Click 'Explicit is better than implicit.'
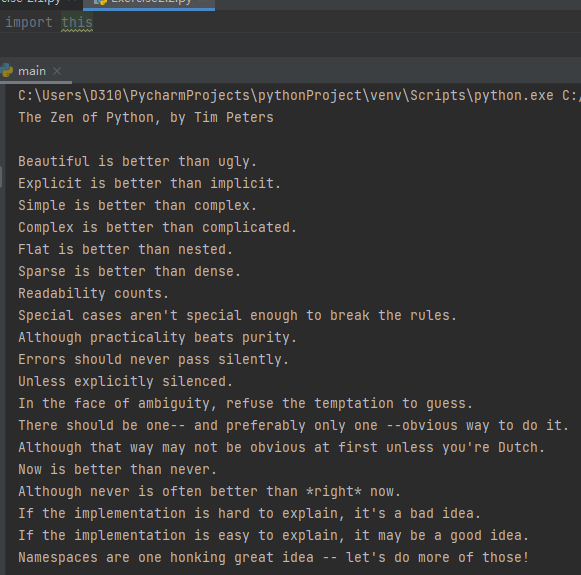The width and height of the screenshot is (581, 575). click(150, 183)
